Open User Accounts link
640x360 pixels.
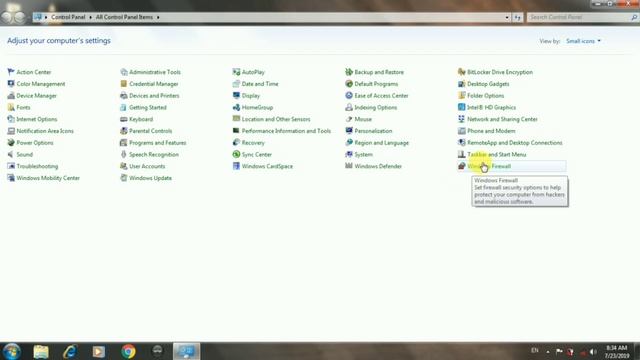pos(147,166)
